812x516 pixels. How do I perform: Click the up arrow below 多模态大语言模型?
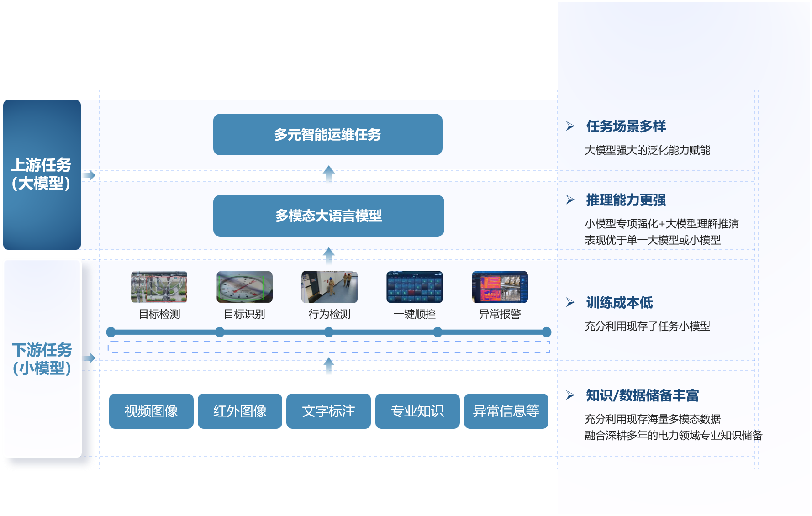328,255
